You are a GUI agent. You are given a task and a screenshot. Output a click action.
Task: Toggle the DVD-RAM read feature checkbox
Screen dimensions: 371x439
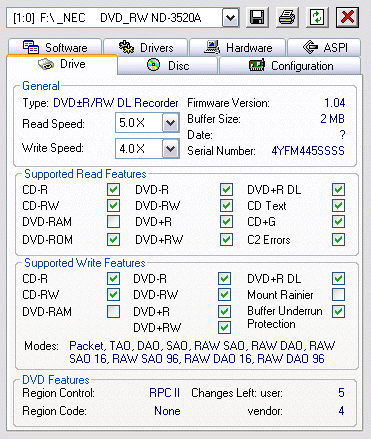click(x=113, y=221)
